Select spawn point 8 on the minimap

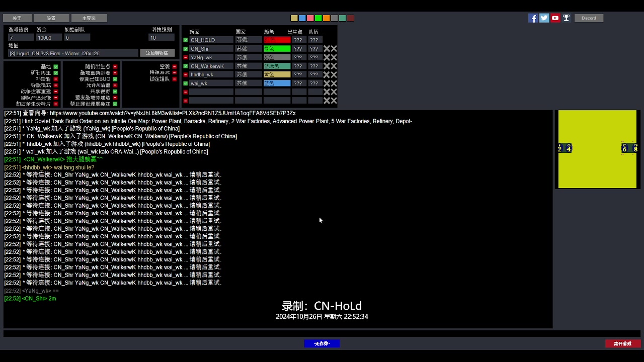pos(635,148)
